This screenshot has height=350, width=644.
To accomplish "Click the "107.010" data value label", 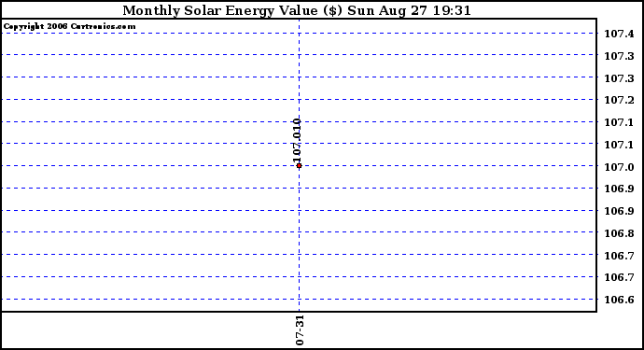I will [297, 141].
